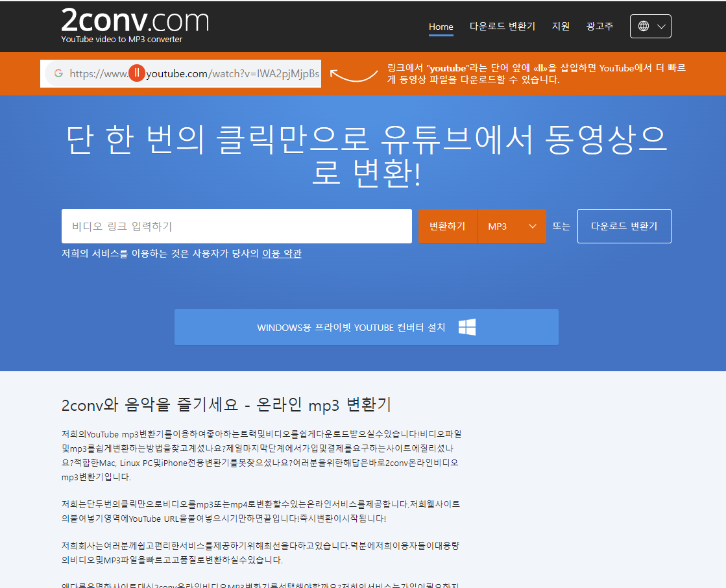Open the 지원 menu item

coord(561,27)
